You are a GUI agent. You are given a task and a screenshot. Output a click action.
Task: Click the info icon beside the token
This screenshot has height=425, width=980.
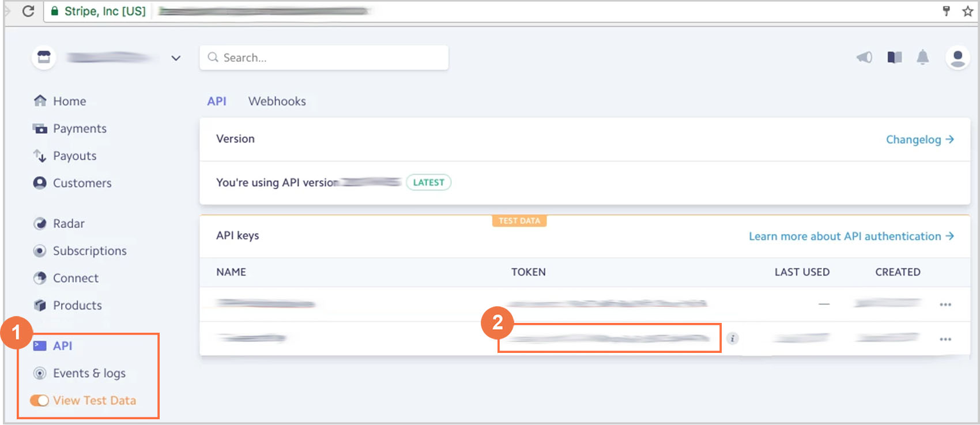(732, 339)
